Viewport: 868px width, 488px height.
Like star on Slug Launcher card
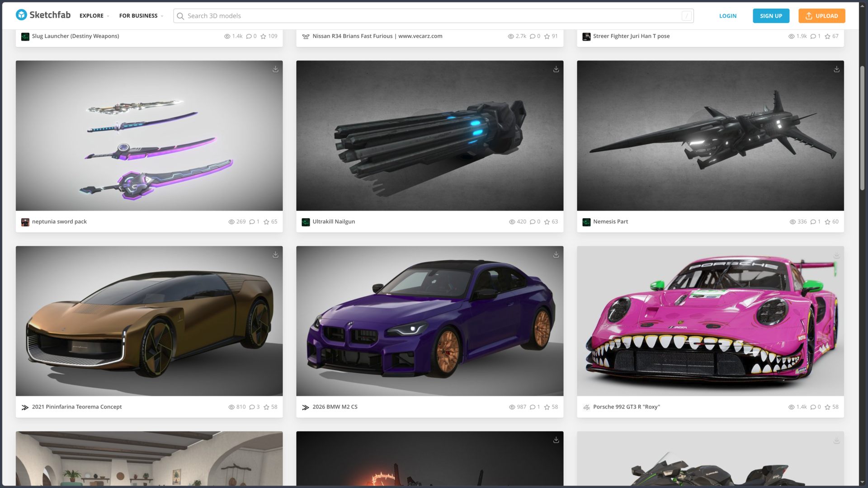pos(263,36)
